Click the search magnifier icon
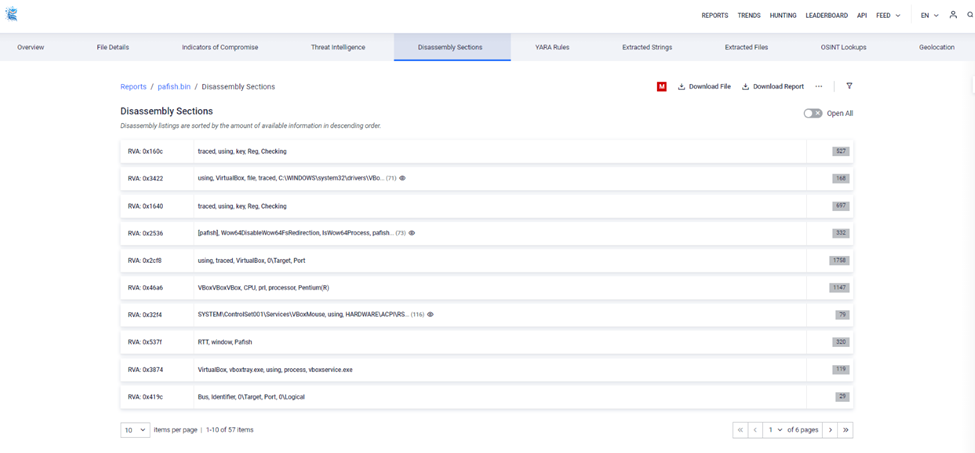 [x=969, y=15]
